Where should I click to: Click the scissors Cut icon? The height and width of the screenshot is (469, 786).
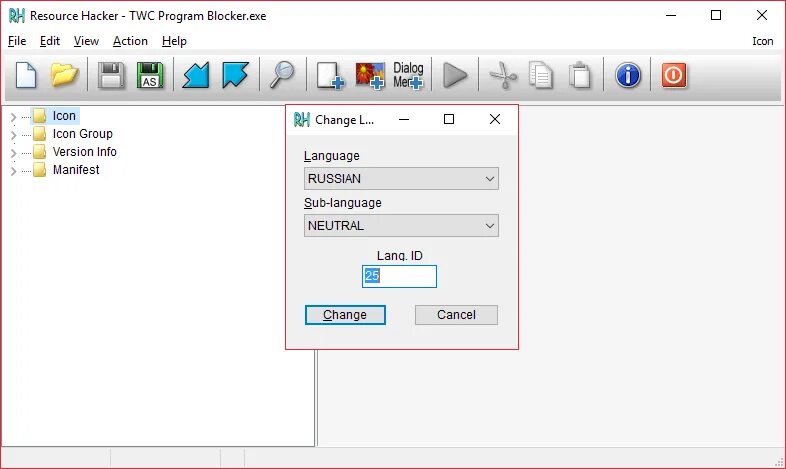tap(503, 76)
